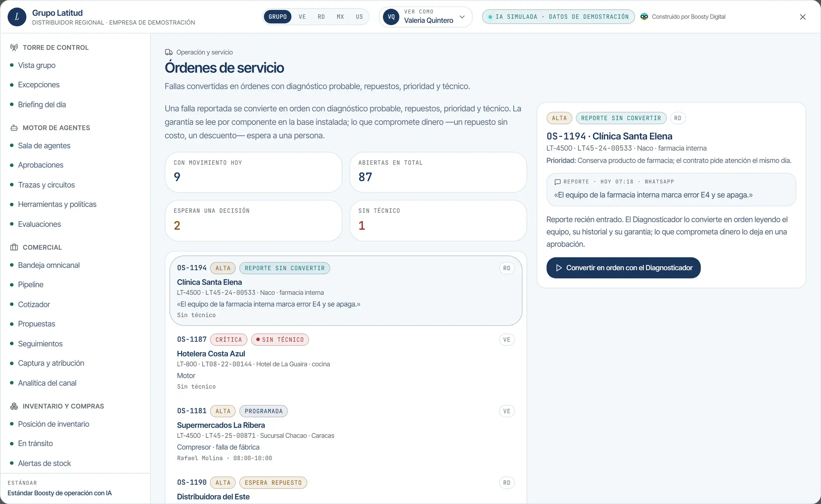
Task: Select order OS-1187 Hotelera Costa Azul
Action: [x=346, y=362]
